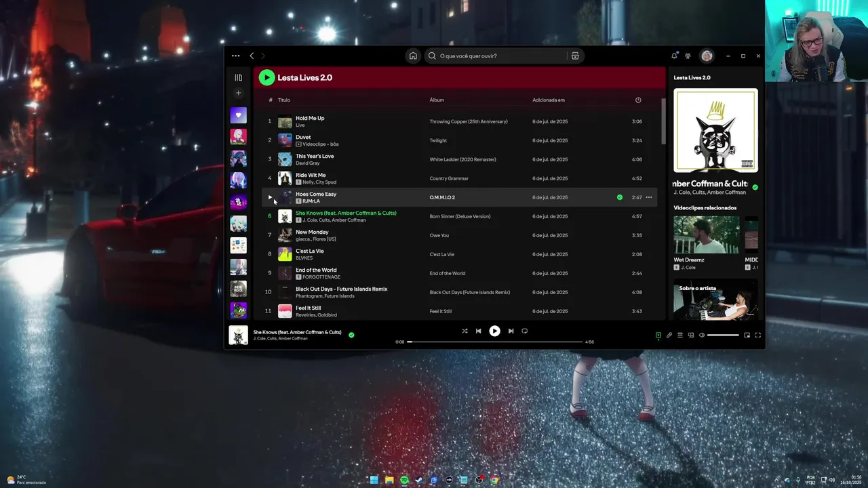Sort by the Adicionada em column

pyautogui.click(x=549, y=100)
